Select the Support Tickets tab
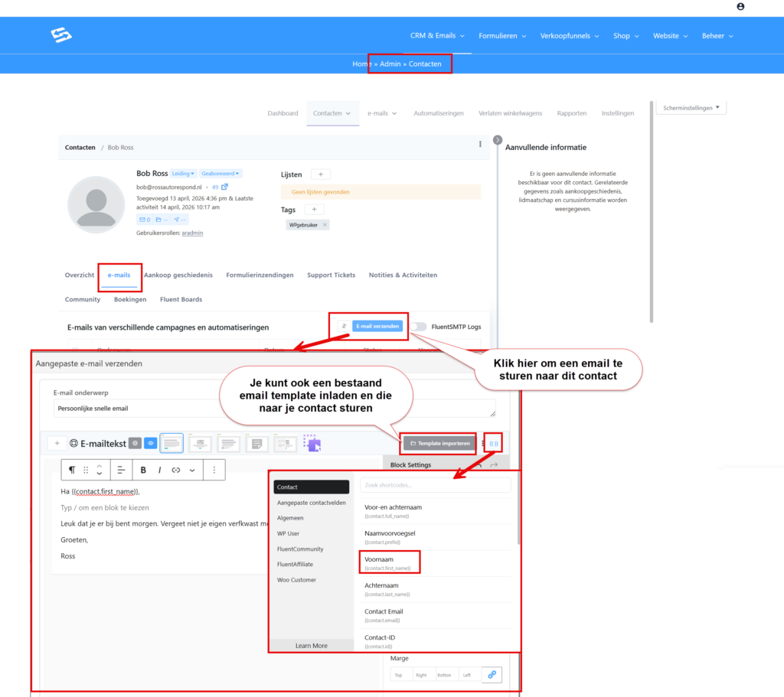The image size is (784, 697). click(331, 275)
